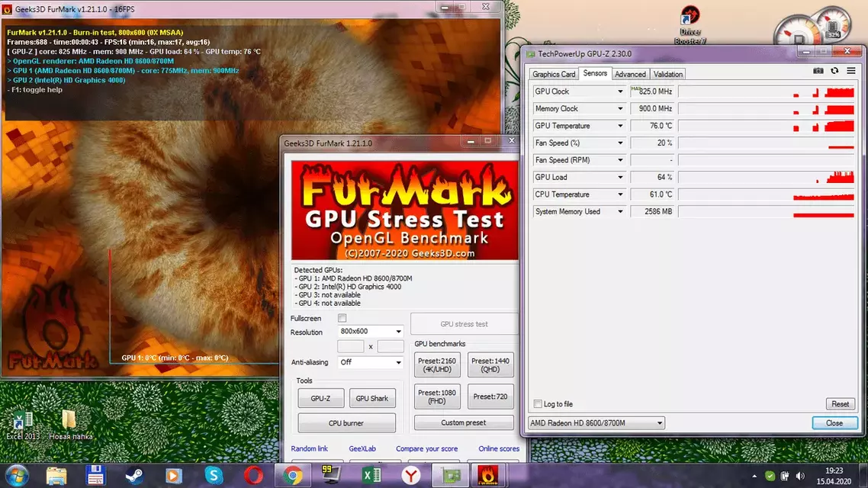This screenshot has height=488, width=868.
Task: Click the power plug tray icon
Action: point(784,476)
